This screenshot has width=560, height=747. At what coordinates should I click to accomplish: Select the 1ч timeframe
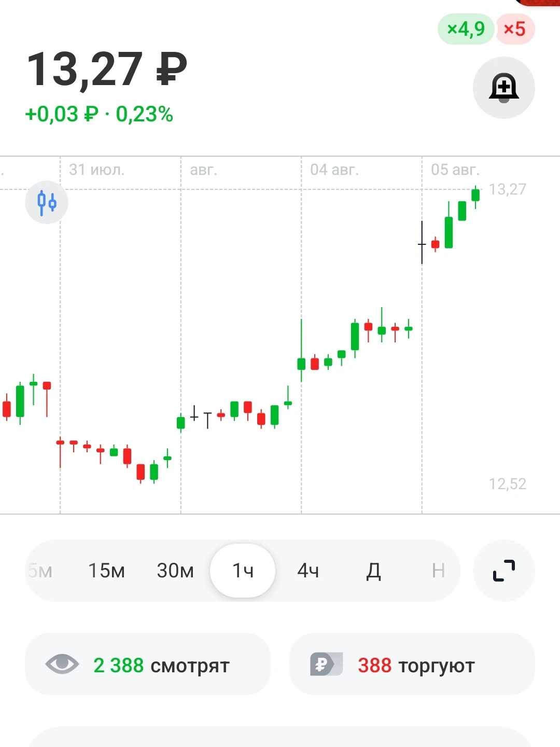coord(243,571)
